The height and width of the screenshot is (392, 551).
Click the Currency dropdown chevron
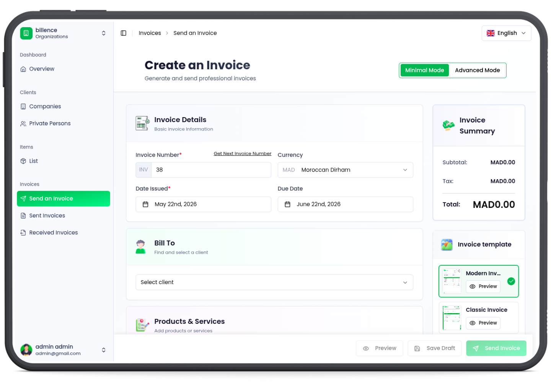405,170
